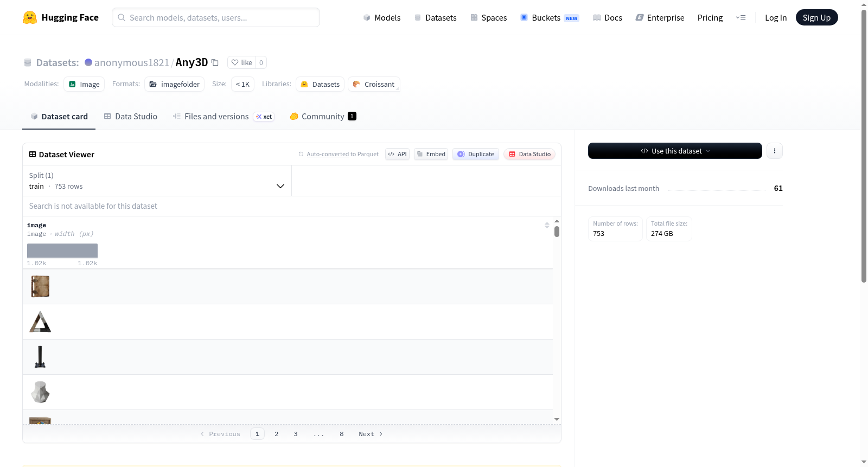Click the Next page button
Image resolution: width=868 pixels, height=467 pixels.
click(371, 434)
